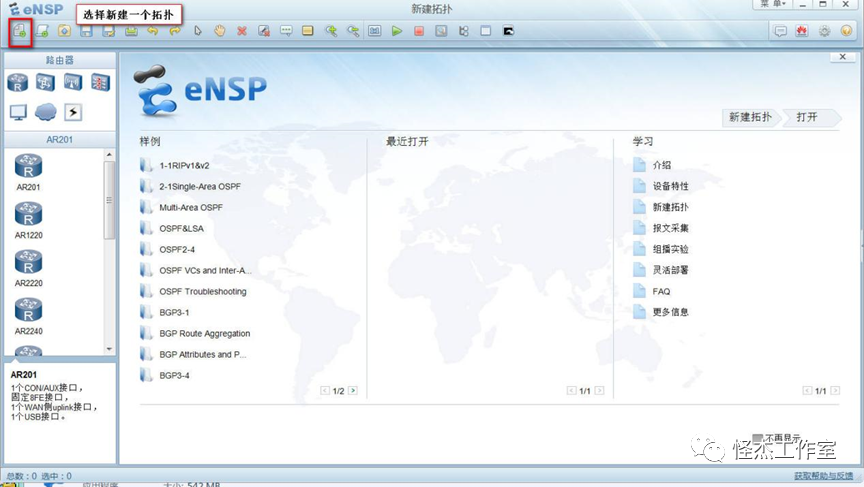Tick the 不再显示 checkbox
Viewport: 864px width, 487px height.
pyautogui.click(x=758, y=437)
